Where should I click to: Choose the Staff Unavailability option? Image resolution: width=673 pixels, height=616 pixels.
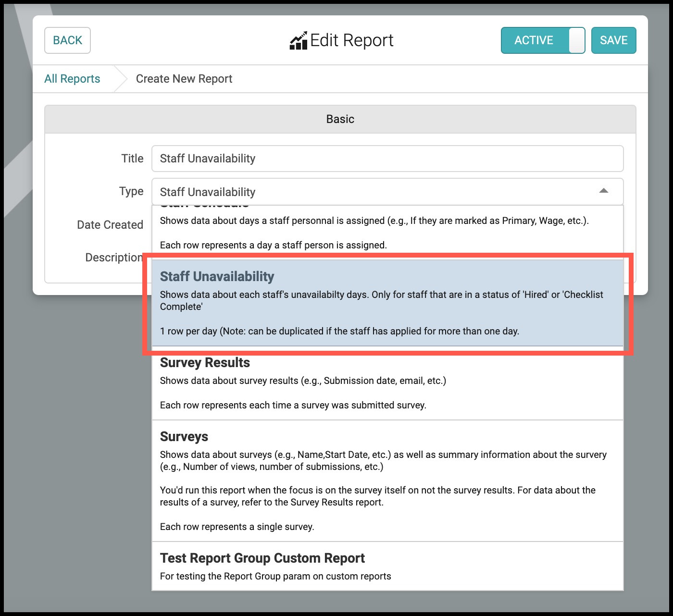tap(387, 303)
